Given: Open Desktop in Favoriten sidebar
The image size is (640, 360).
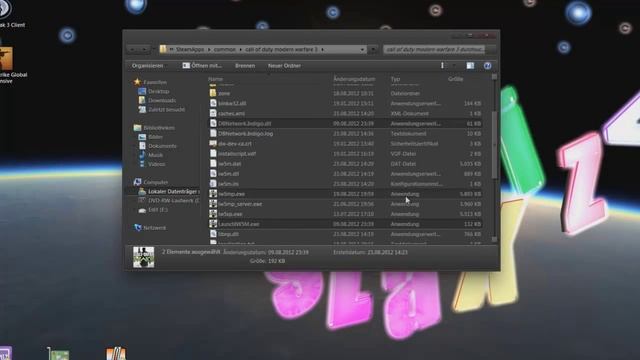Looking at the screenshot, I should point(158,91).
